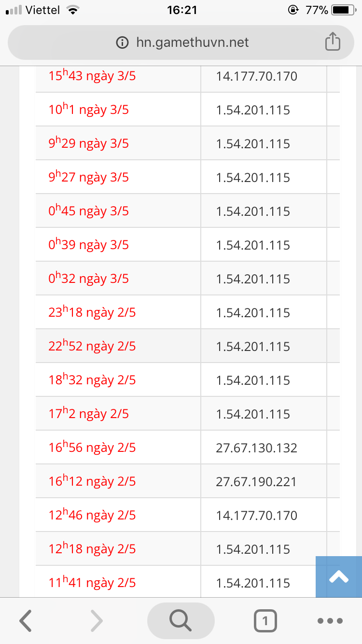362x644 pixels.
Task: Open the 16h56 ngày 2/5 entry
Action: coord(92,448)
